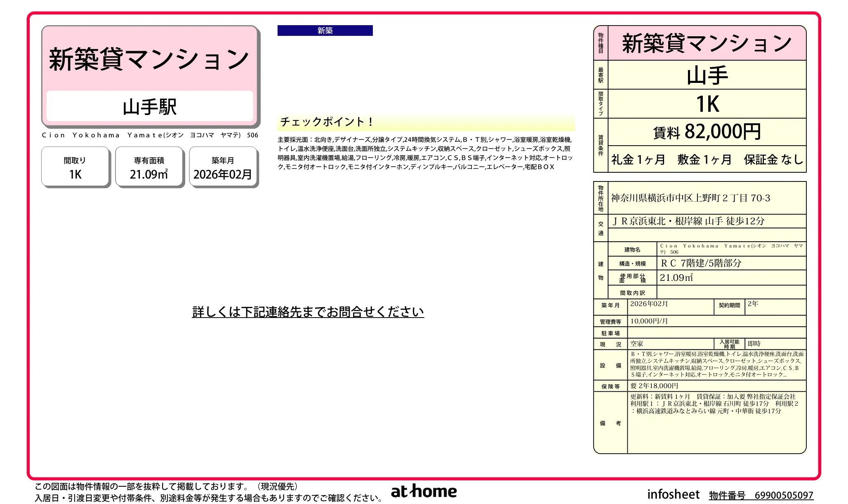
Task: Click the 山手駅 station label
Action: tap(149, 108)
